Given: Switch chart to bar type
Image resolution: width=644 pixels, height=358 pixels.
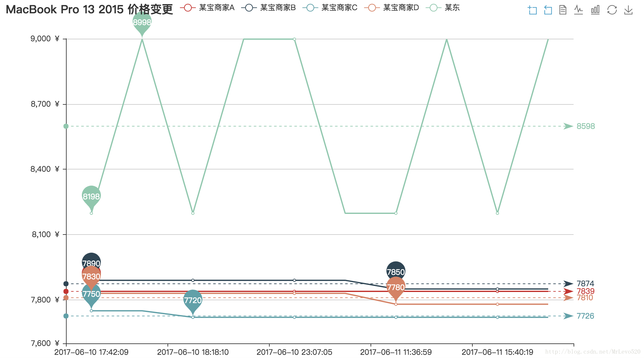Looking at the screenshot, I should pyautogui.click(x=595, y=10).
